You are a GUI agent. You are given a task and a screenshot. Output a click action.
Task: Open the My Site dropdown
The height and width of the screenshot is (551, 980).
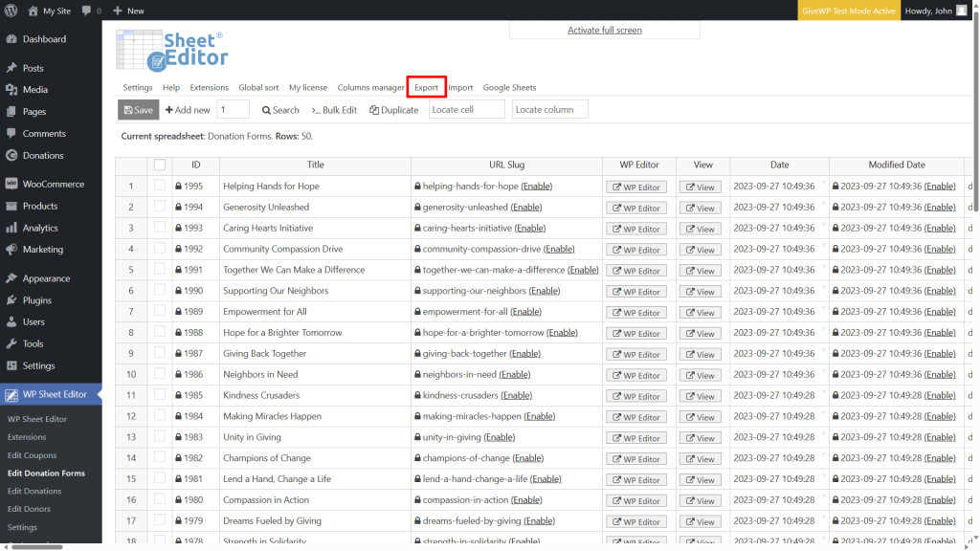(x=45, y=11)
